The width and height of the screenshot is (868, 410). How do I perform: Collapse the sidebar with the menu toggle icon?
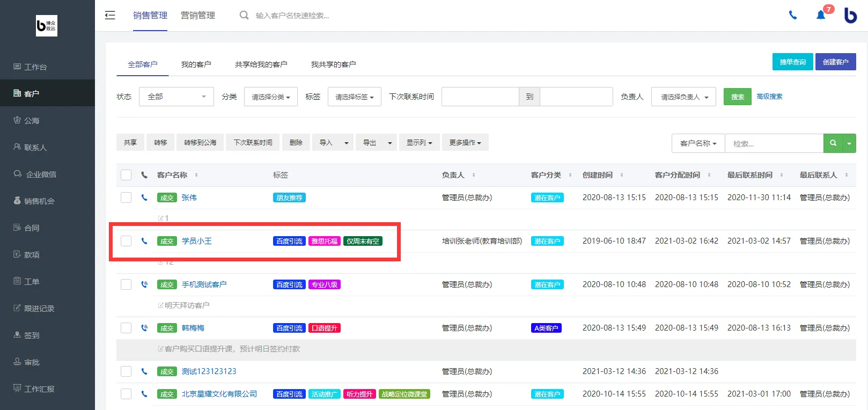click(x=110, y=15)
